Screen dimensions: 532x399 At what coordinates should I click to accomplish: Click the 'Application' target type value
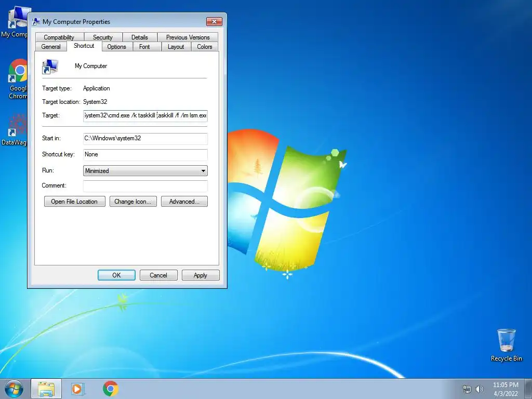[x=96, y=88]
